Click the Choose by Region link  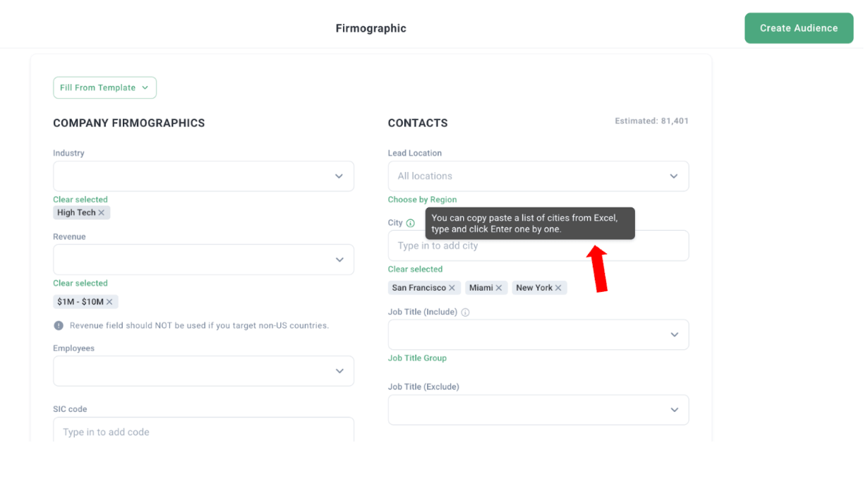422,200
